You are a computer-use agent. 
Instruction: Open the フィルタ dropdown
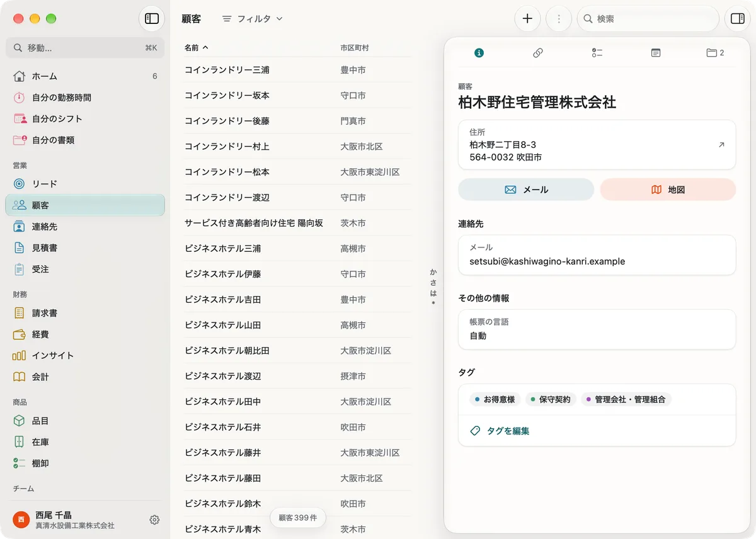[x=253, y=19]
